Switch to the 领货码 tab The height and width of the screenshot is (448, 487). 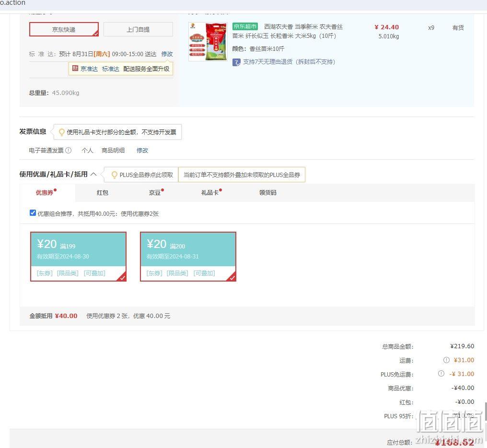(268, 193)
